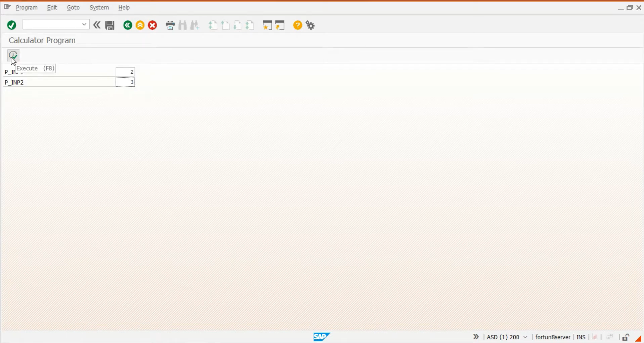The height and width of the screenshot is (343, 644).
Task: Click the green Enter checkmark icon
Action: [12, 25]
